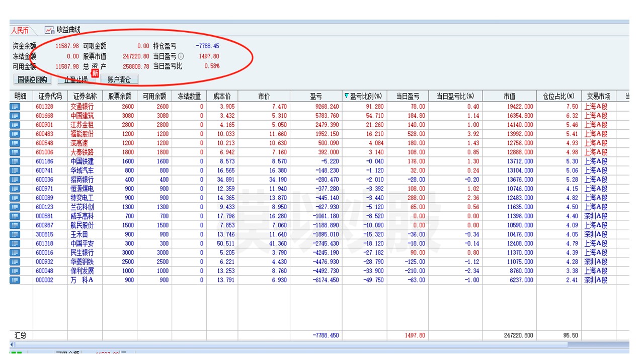The width and height of the screenshot is (644, 362).
Task: Open the detail icon for 兰花科创 row
Action: pos(15,207)
